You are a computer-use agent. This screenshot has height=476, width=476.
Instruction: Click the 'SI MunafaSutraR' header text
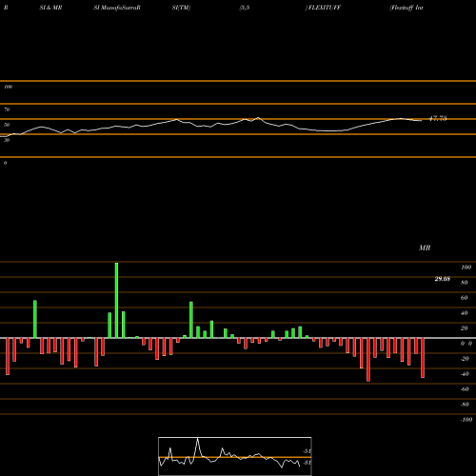pos(117,8)
